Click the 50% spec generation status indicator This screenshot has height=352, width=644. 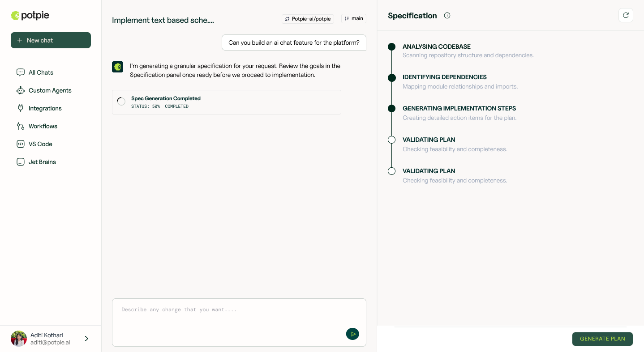[x=156, y=106]
